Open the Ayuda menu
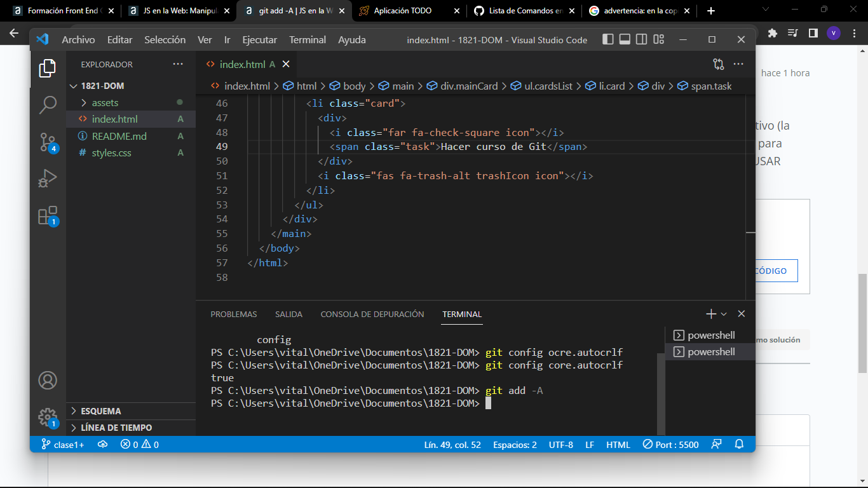The height and width of the screenshot is (488, 868). tap(352, 39)
